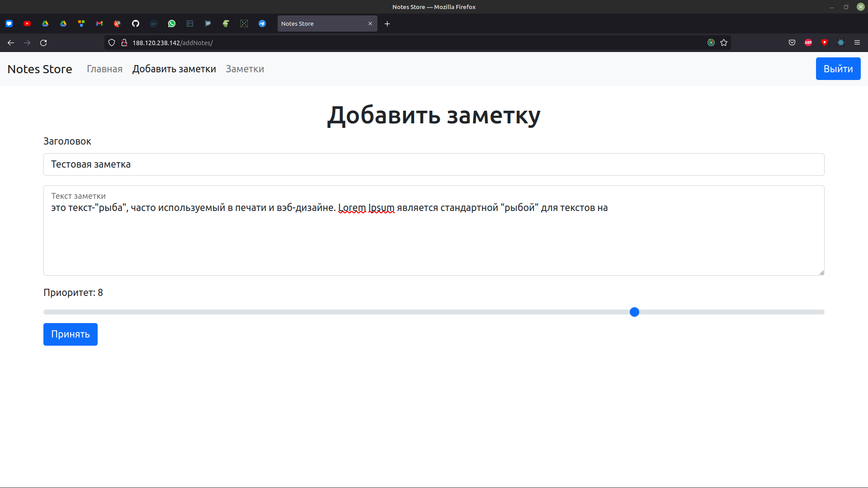Click the Save to Pocket icon
The height and width of the screenshot is (488, 868).
[x=792, y=42]
